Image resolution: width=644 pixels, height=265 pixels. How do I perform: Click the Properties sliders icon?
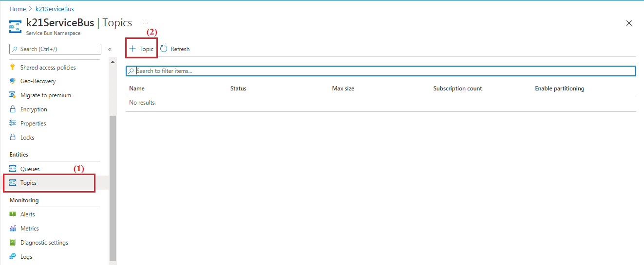click(x=13, y=124)
